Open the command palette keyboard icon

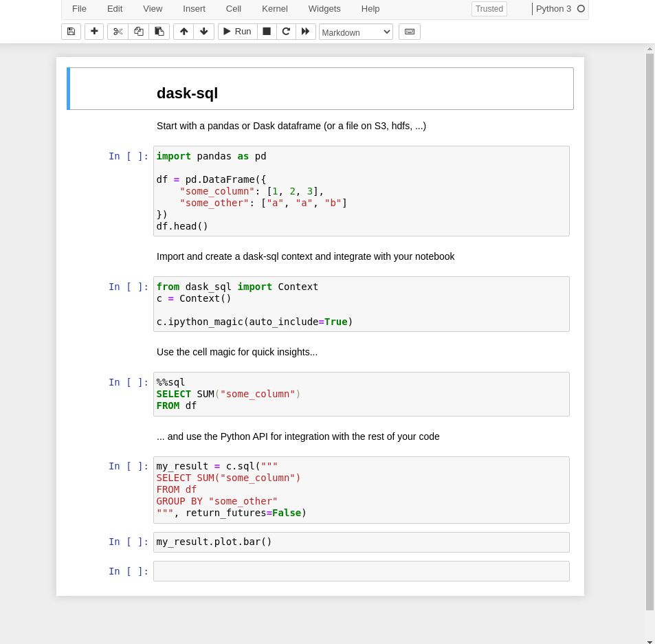point(409,32)
